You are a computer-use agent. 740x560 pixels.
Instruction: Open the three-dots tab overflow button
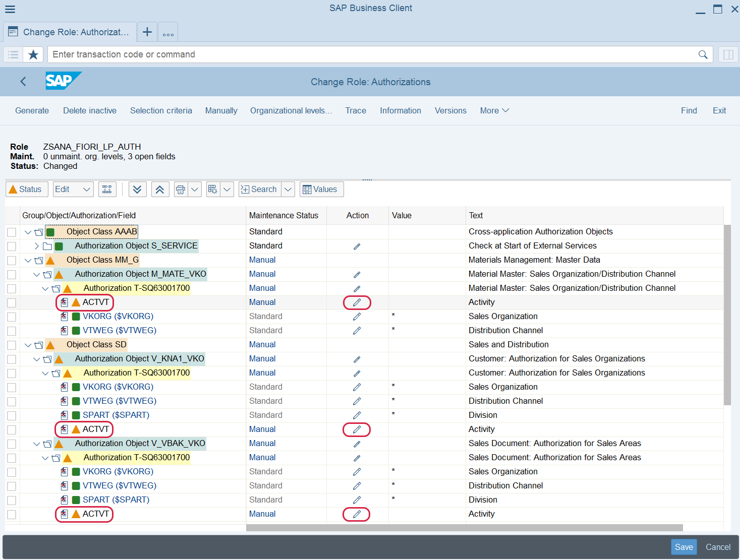(x=168, y=33)
